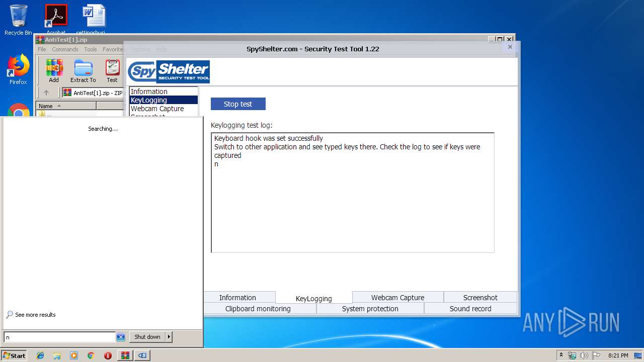Click the Stop test button
The image size is (644, 362).
pos(238,104)
